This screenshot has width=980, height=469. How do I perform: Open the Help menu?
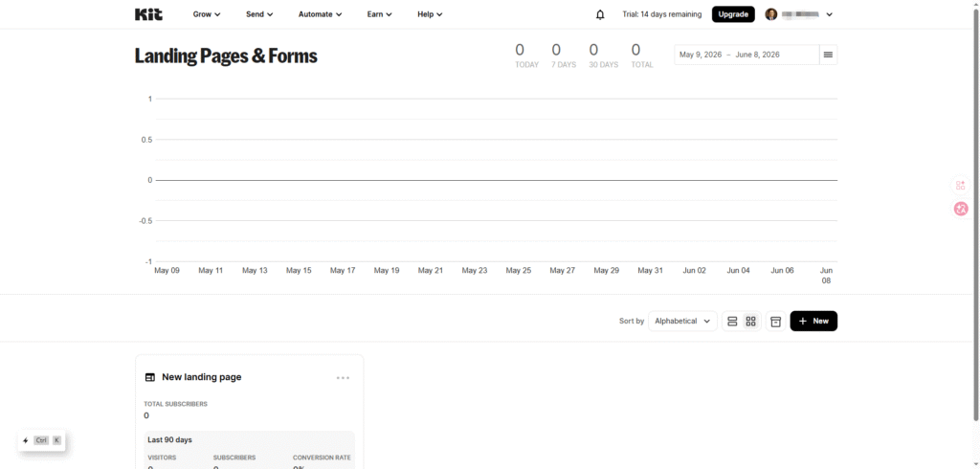[430, 14]
